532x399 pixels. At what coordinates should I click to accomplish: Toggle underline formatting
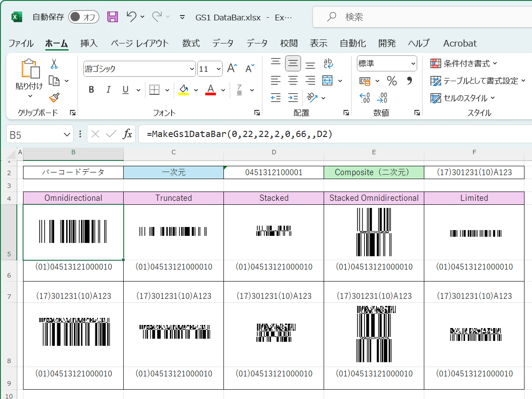coord(125,90)
